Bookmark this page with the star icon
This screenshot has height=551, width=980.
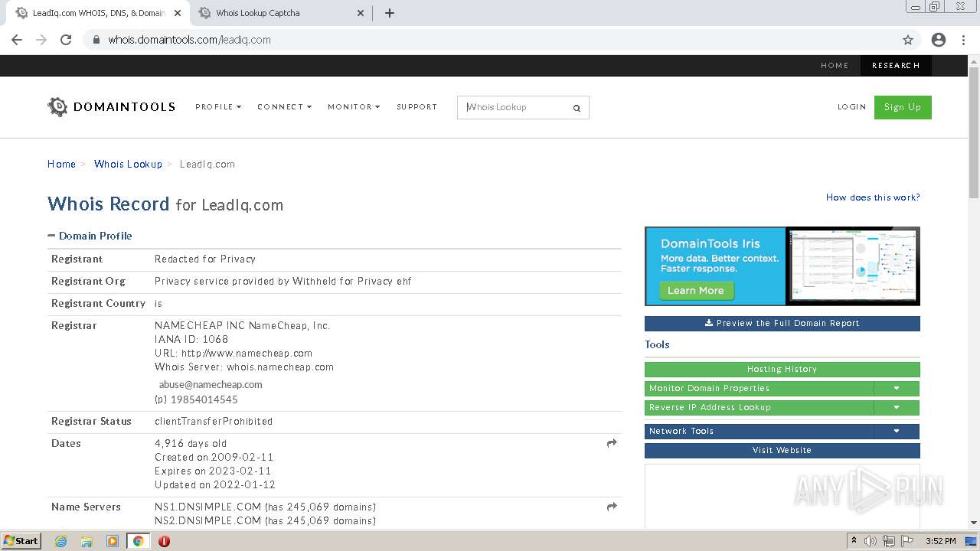coord(908,40)
